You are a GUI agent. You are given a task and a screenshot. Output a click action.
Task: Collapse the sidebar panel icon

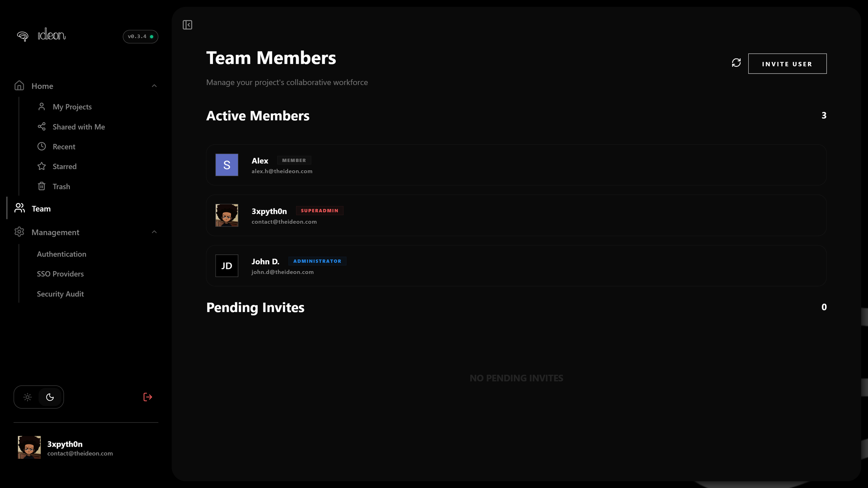coord(187,25)
